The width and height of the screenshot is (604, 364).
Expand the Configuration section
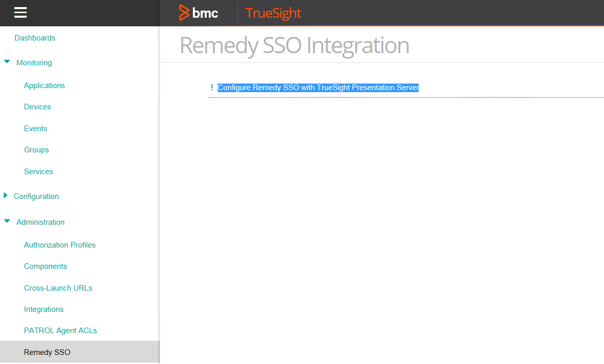point(7,196)
